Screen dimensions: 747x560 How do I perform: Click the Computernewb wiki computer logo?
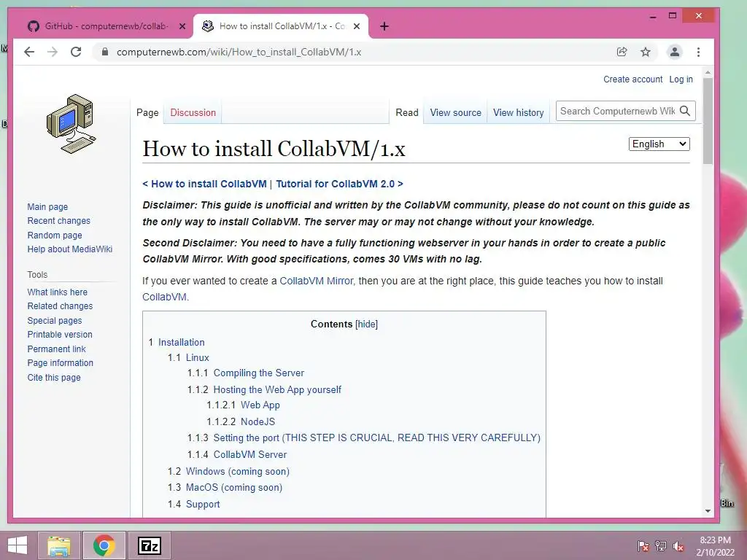pos(71,124)
